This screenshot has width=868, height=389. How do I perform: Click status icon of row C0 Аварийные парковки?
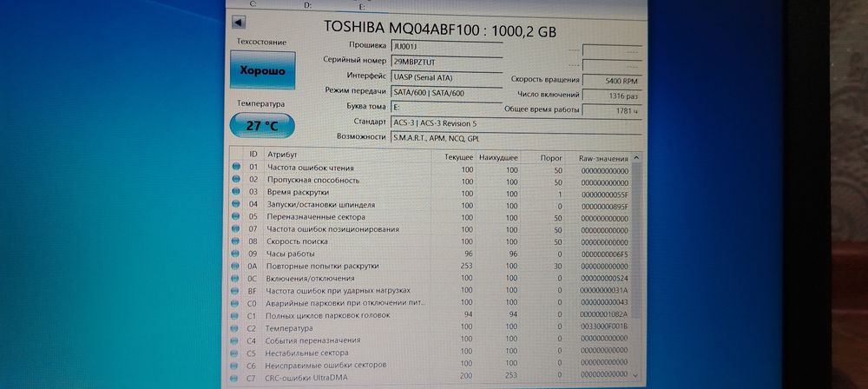click(236, 302)
